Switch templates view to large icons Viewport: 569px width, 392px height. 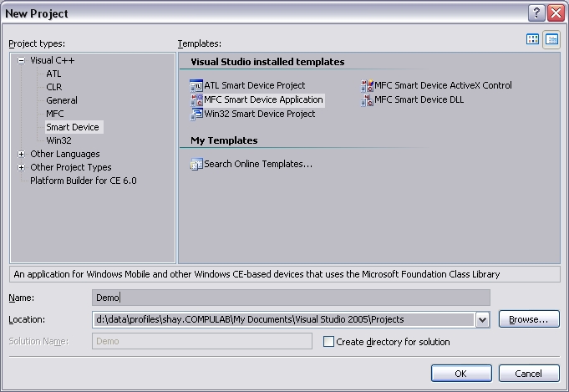point(532,39)
